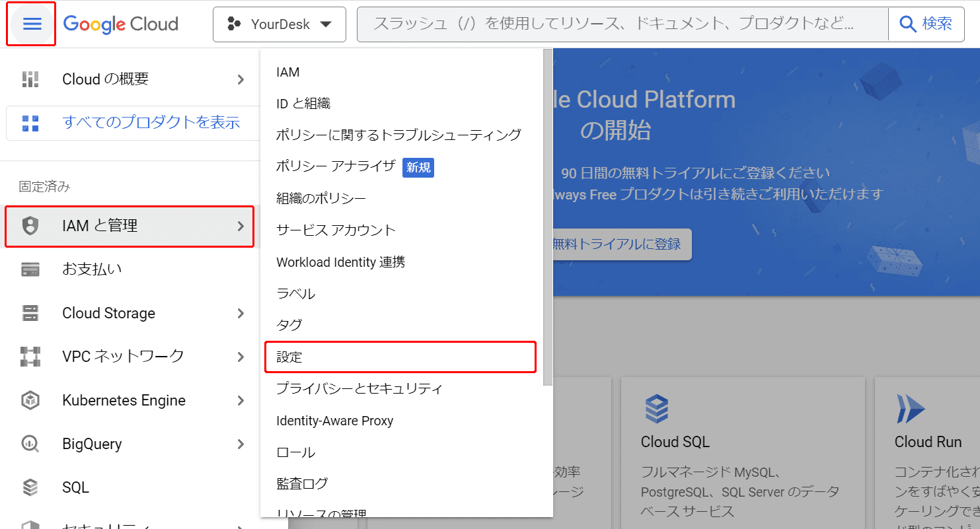Click the Cloud Storage icon
The height and width of the screenshot is (529, 980).
30,313
